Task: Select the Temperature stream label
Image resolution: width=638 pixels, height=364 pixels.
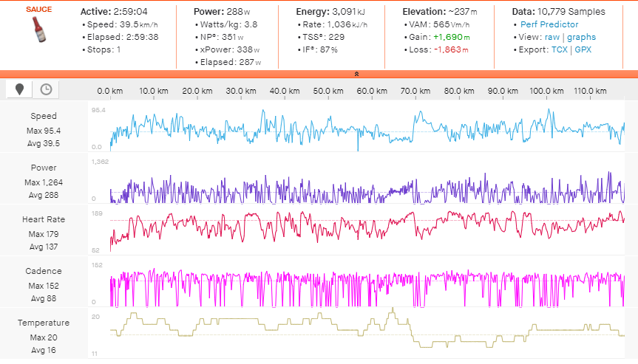Action: pyautogui.click(x=44, y=323)
